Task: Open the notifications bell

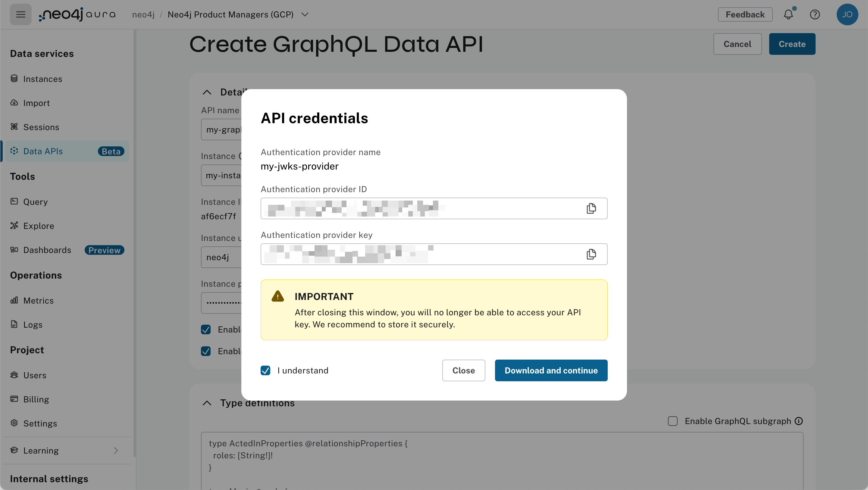Action: 788,14
